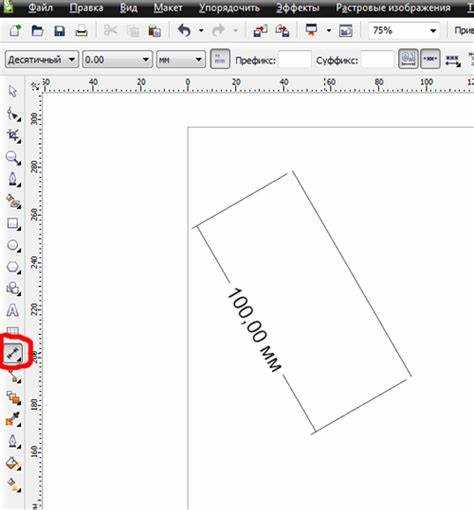Click the Print icon

click(x=81, y=31)
